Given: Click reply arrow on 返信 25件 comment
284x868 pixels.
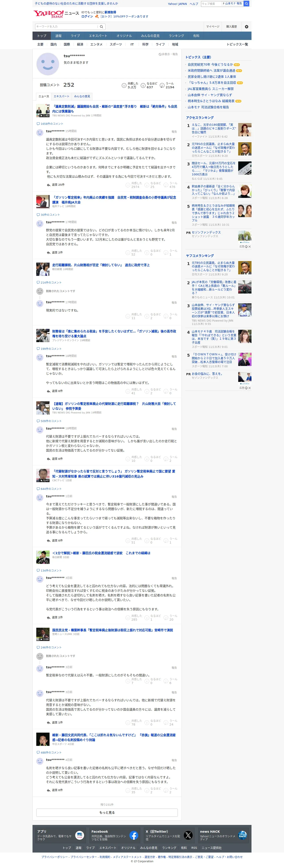Looking at the screenshot, I should coord(49,185).
